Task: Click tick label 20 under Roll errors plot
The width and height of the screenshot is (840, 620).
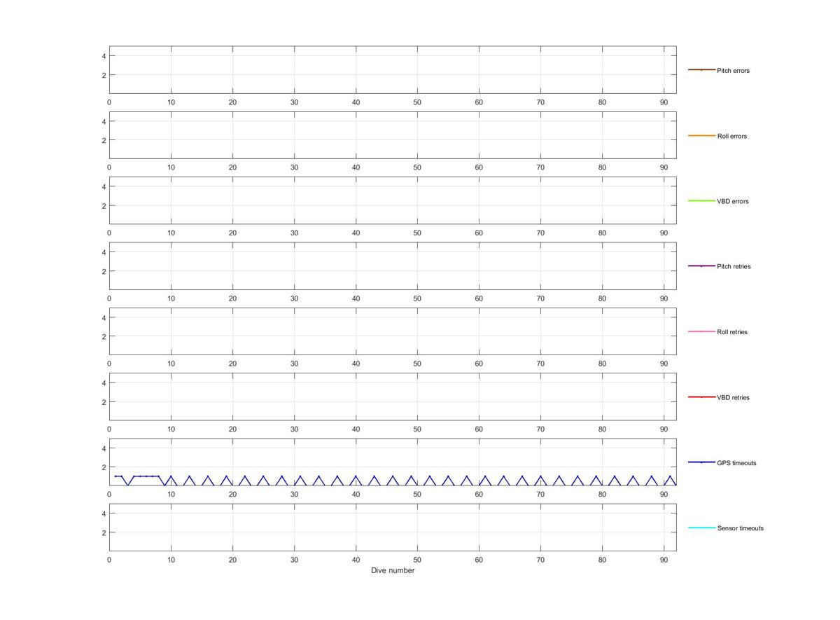Action: (232, 167)
